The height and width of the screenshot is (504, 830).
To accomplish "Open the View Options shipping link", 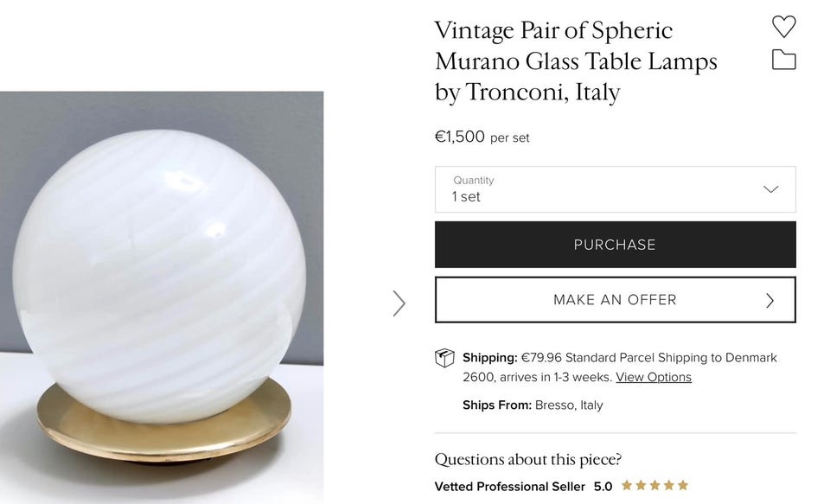I will pos(653,377).
